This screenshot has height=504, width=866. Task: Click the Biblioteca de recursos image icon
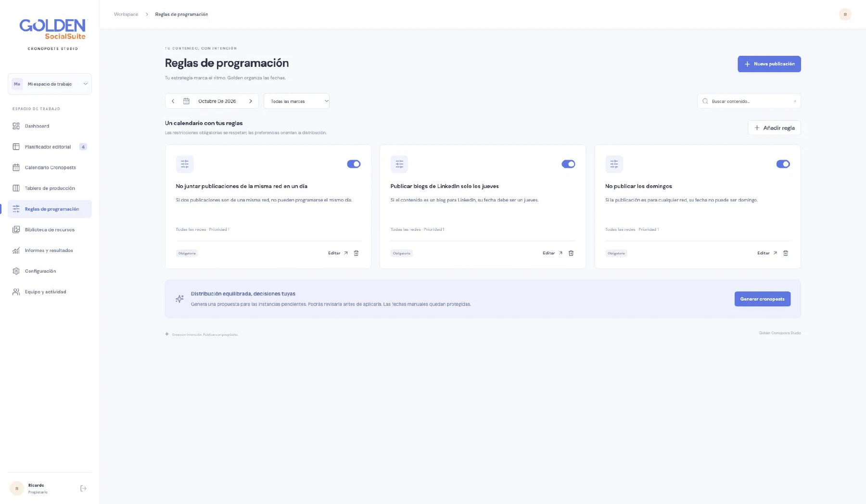click(x=16, y=229)
